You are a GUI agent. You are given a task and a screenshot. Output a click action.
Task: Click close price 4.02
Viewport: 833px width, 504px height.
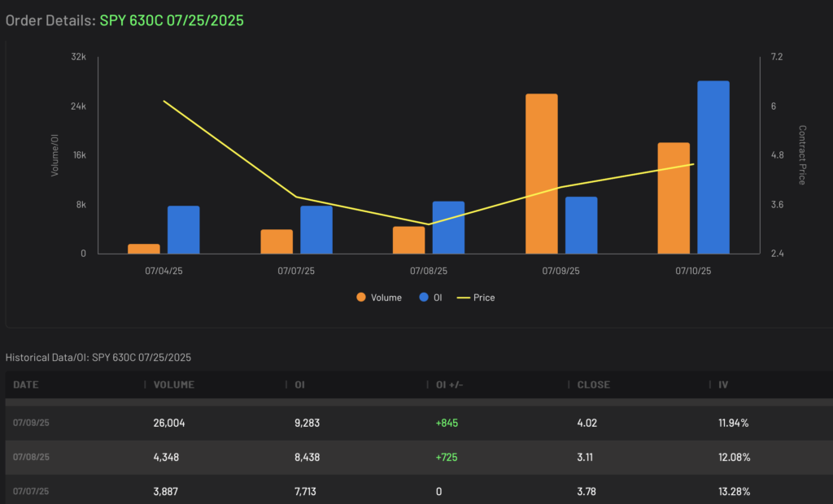point(587,423)
